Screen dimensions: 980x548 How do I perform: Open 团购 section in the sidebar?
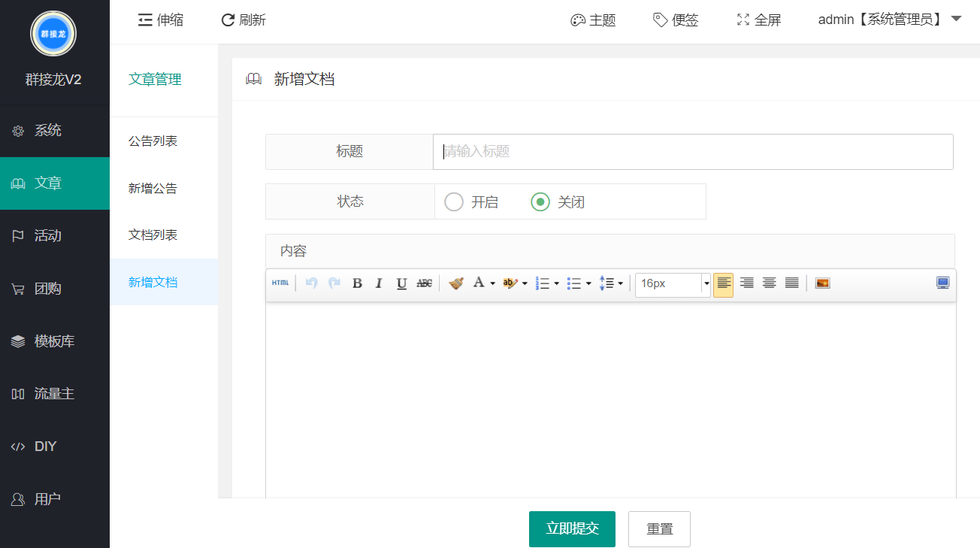click(x=55, y=289)
